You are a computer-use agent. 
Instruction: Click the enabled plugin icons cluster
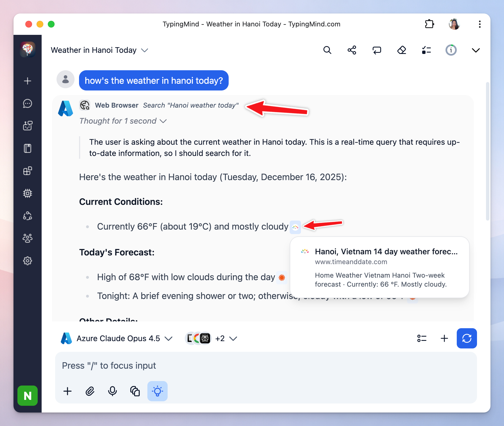click(198, 338)
